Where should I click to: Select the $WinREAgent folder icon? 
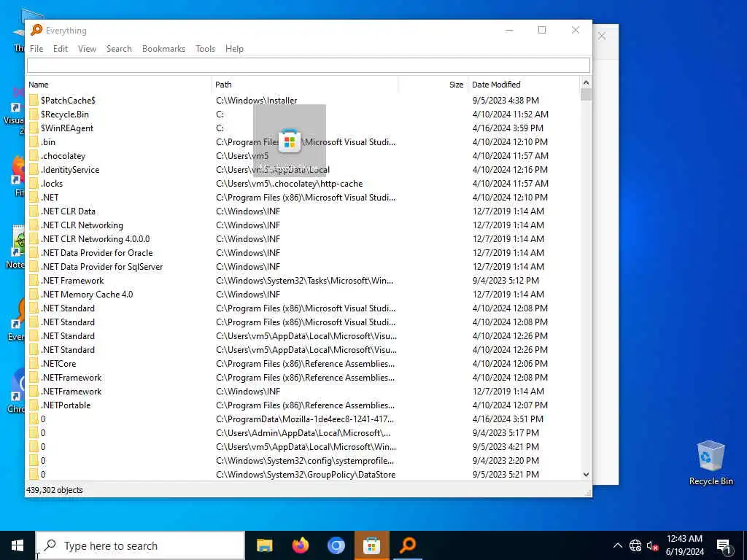click(34, 128)
